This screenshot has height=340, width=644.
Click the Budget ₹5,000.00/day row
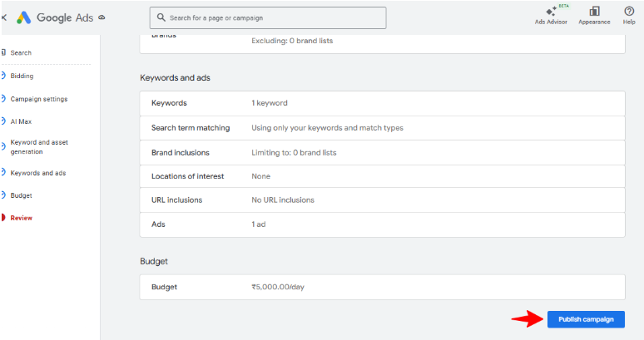pos(382,287)
